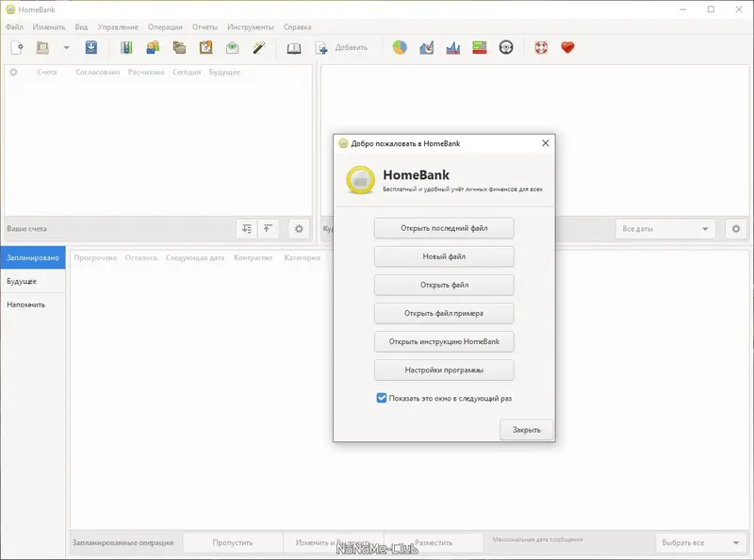
Task: Open the Budget management icon
Action: click(x=232, y=47)
